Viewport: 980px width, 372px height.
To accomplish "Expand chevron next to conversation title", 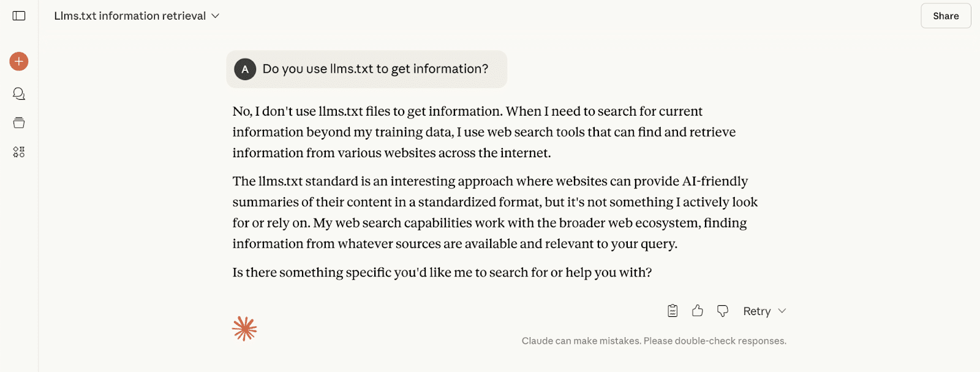I will [216, 16].
